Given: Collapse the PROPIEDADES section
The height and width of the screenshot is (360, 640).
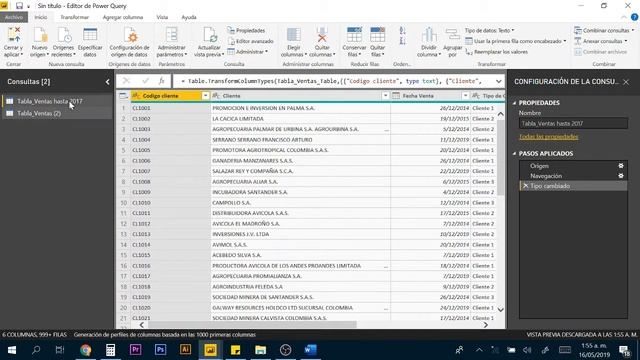Looking at the screenshot, I should pos(514,103).
